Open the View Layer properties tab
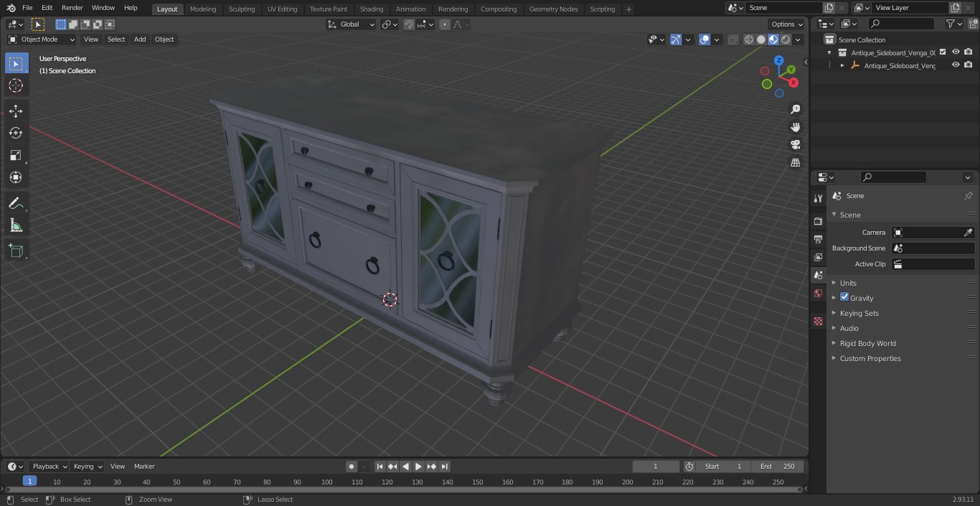The width and height of the screenshot is (980, 506). 818,257
